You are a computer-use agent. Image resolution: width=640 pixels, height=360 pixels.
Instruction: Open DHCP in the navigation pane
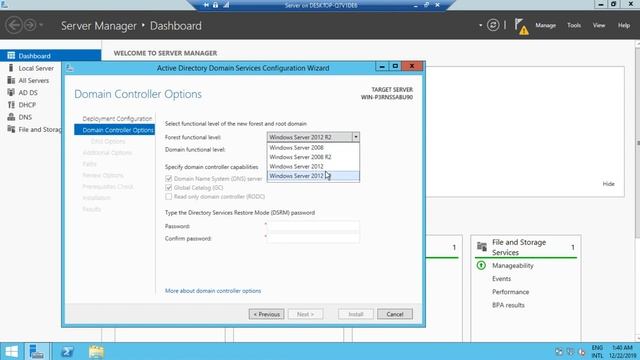(27, 105)
